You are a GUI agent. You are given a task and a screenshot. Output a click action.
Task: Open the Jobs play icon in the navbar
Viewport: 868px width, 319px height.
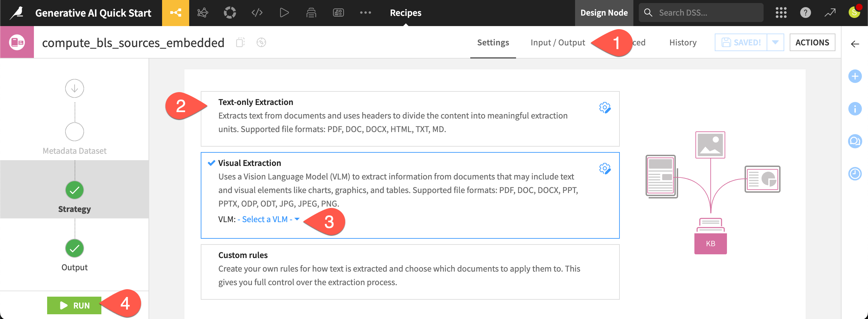pyautogui.click(x=284, y=13)
